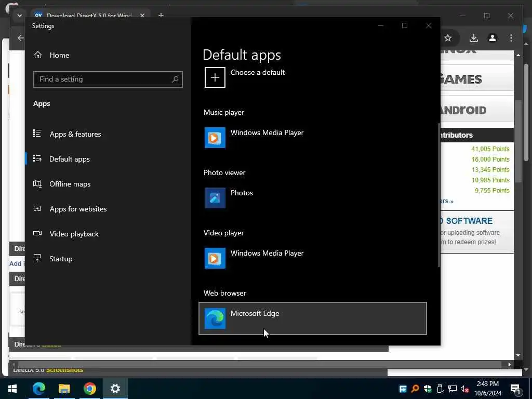Click 10,985 Points text on webpage
The image size is (532, 399).
[490, 180]
